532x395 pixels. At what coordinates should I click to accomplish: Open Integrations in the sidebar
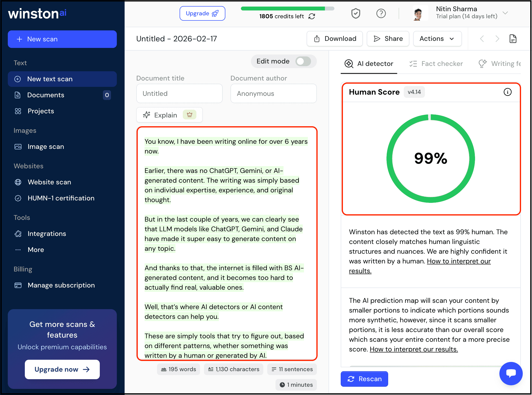coord(62,234)
